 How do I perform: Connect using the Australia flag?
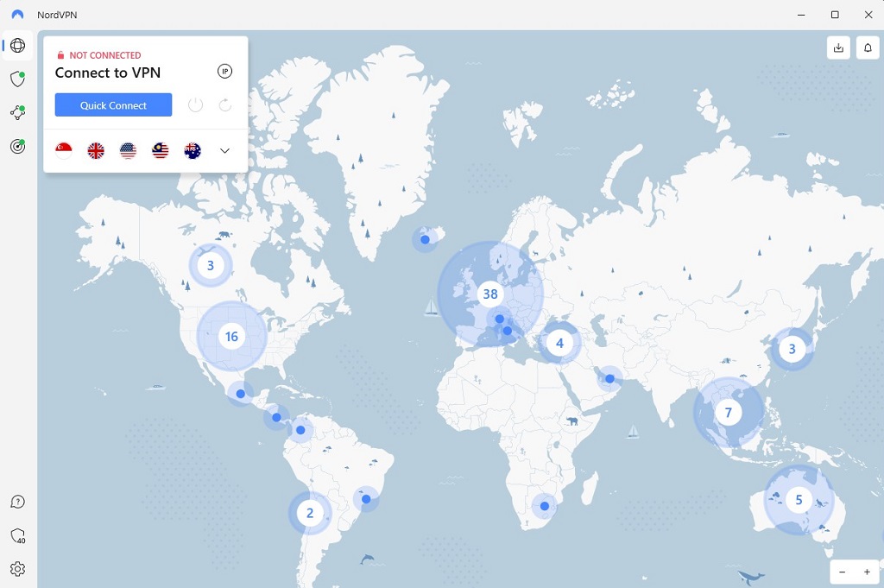[193, 150]
